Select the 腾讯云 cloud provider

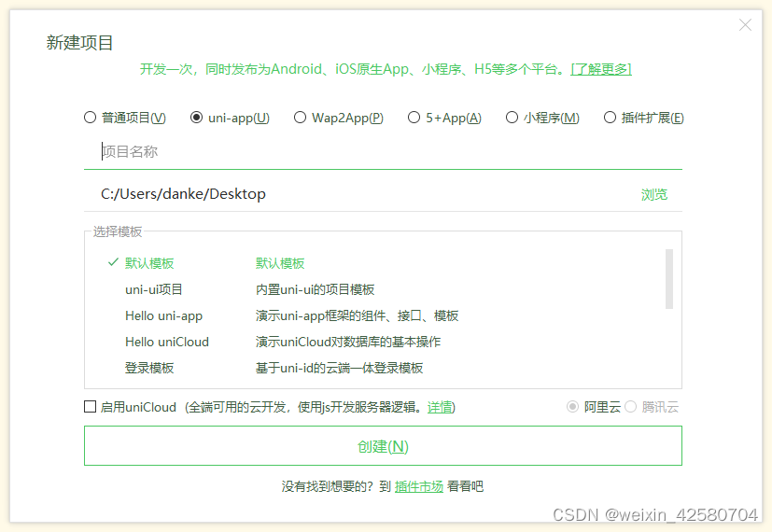click(652, 407)
